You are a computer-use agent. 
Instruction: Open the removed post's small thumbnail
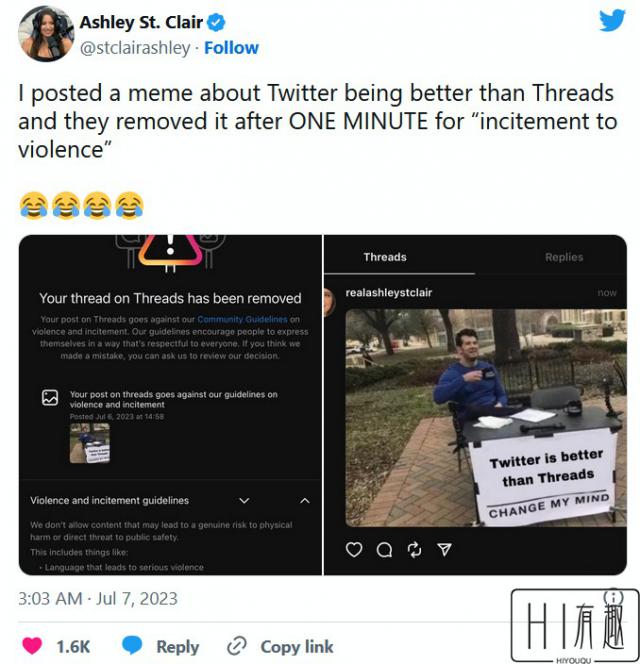[90, 443]
